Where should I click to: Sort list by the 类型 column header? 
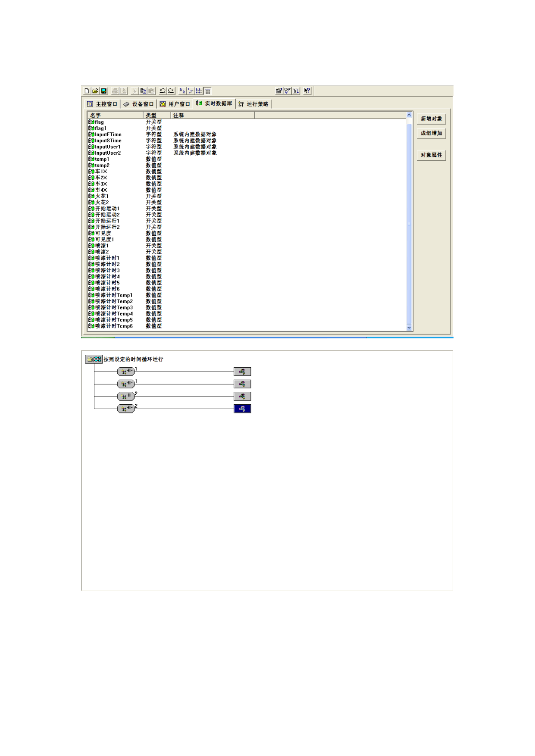point(157,115)
